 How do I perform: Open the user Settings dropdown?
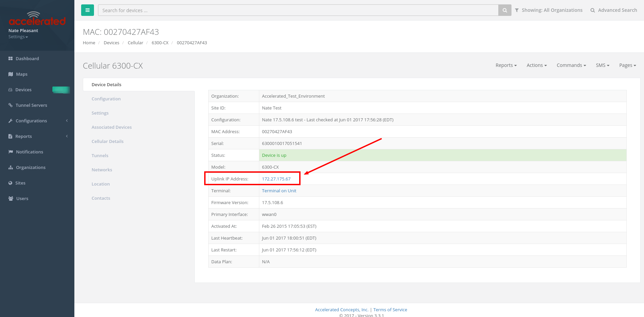pyautogui.click(x=18, y=37)
